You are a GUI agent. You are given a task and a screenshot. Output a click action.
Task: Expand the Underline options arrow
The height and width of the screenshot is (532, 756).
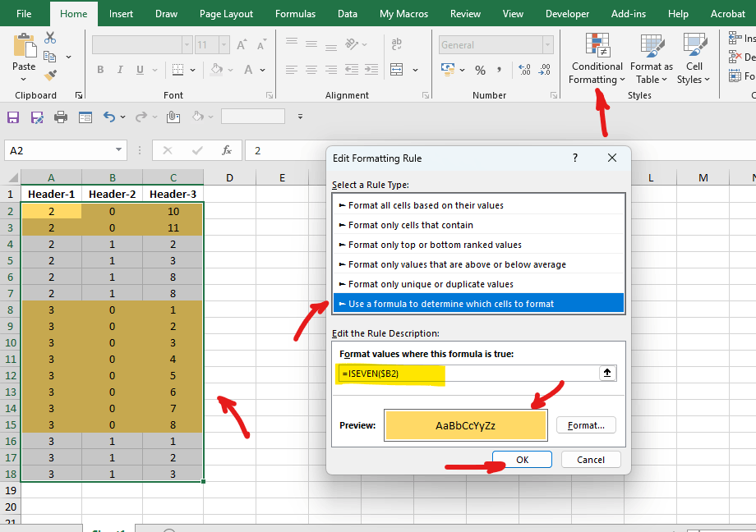(154, 70)
